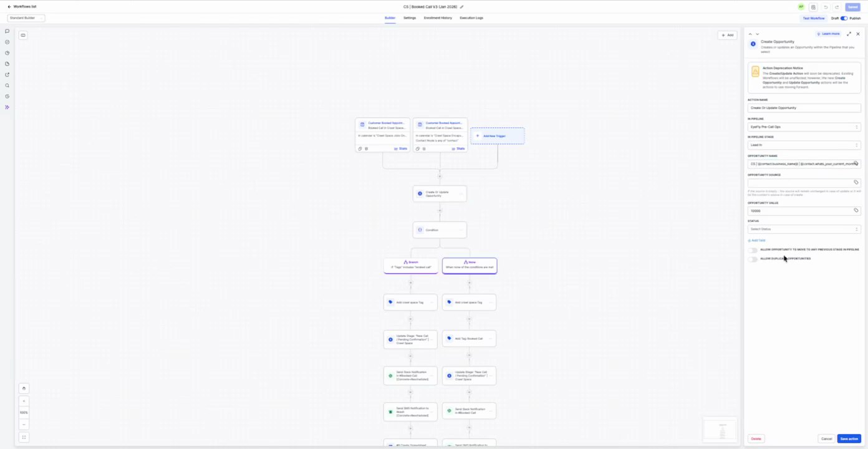Click the Learn more link
The image size is (868, 449).
point(828,34)
